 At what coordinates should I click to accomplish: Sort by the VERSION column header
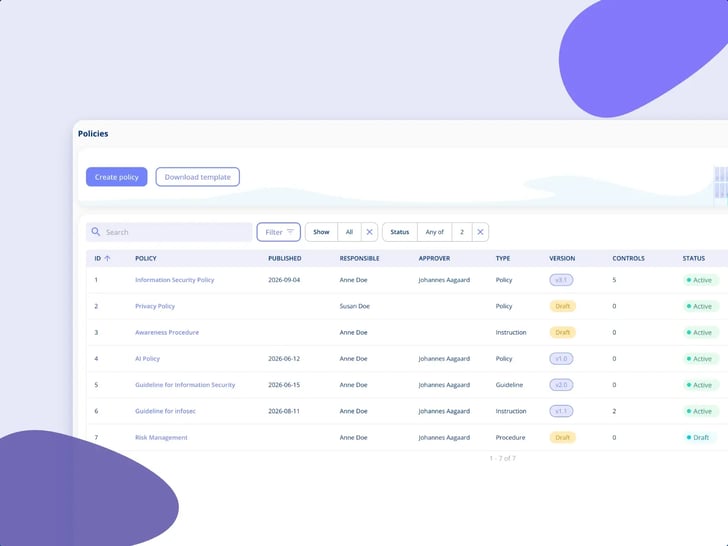tap(562, 259)
